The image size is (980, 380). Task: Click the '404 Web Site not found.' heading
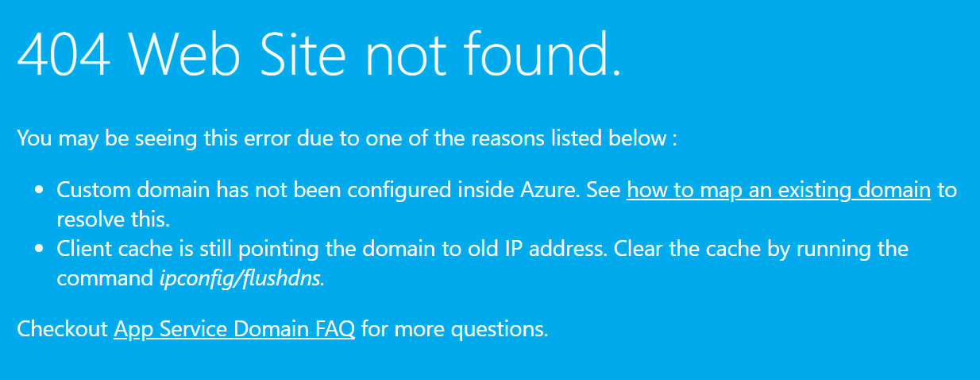point(318,55)
